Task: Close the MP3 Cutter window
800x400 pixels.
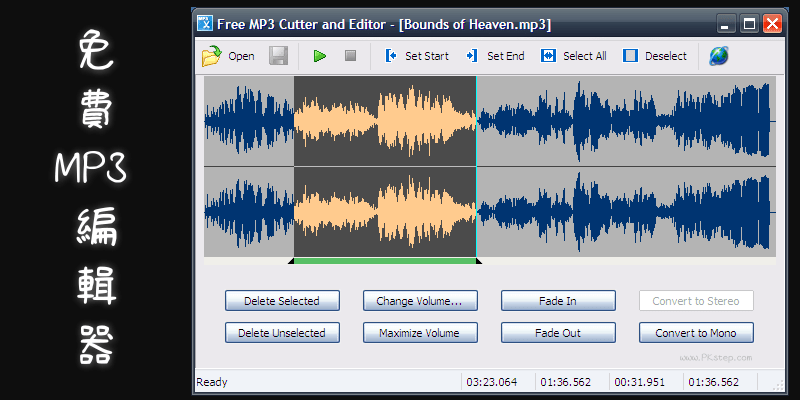Action: click(772, 23)
